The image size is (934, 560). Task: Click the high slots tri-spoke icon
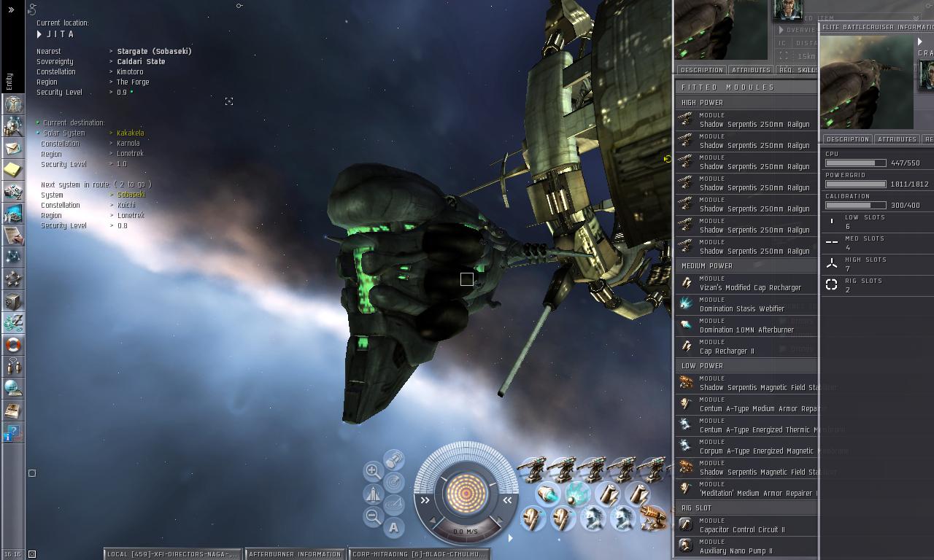pos(831,263)
